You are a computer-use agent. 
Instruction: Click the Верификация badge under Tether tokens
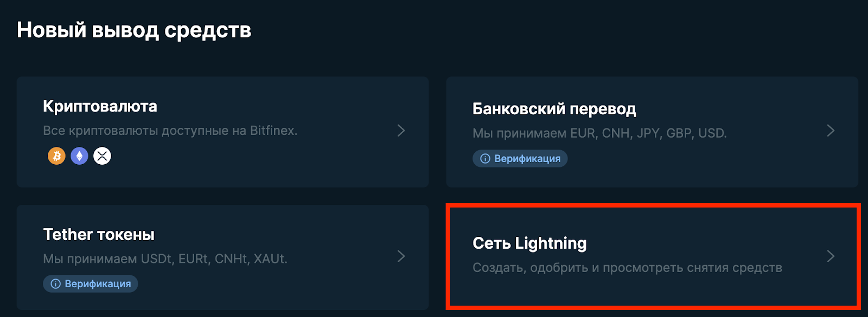tap(91, 284)
